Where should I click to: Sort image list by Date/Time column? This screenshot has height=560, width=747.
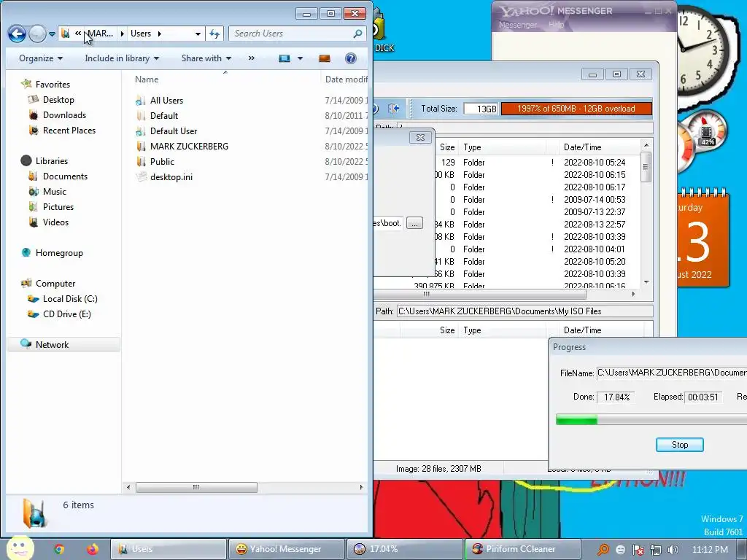pos(600,147)
